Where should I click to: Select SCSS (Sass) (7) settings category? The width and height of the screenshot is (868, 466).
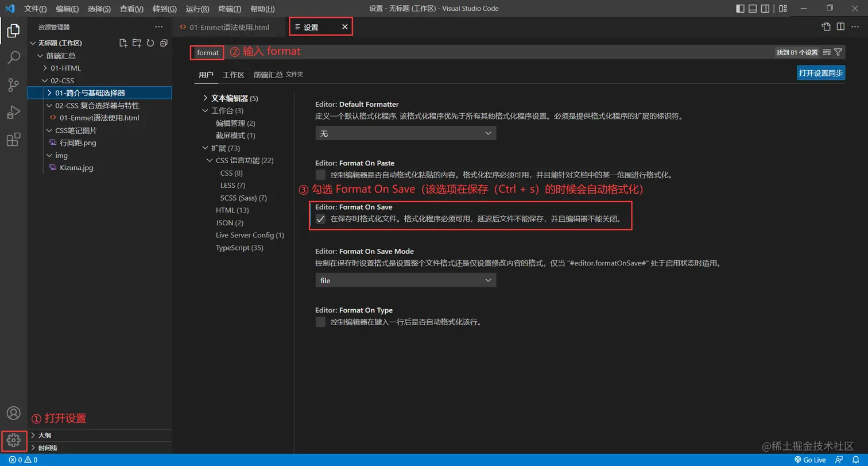pos(243,198)
